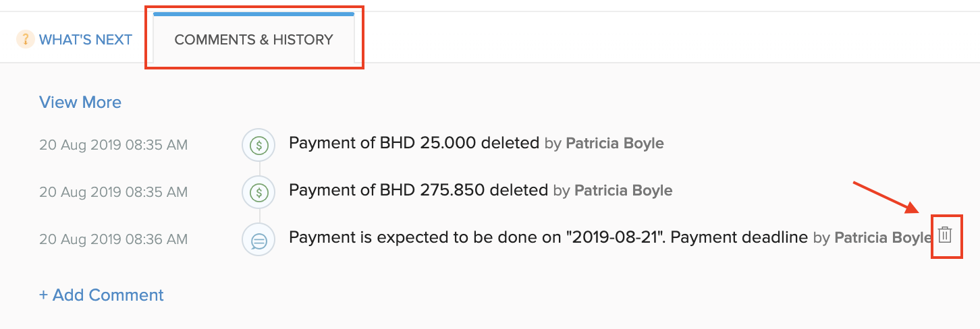This screenshot has width=980, height=329.
Task: Delete the payment deadline comment with trash icon
Action: point(945,235)
